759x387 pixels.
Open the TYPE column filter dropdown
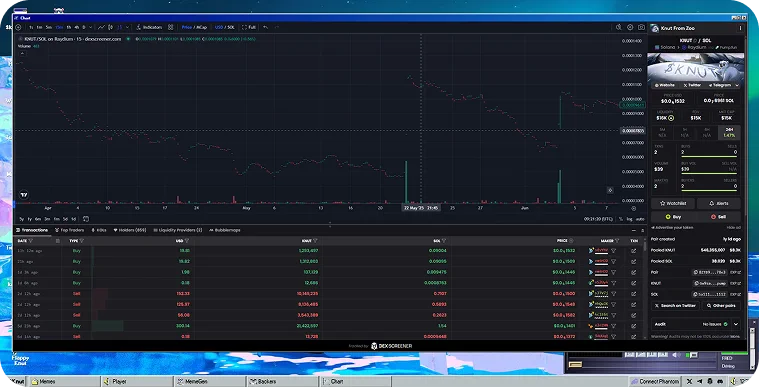coord(81,241)
